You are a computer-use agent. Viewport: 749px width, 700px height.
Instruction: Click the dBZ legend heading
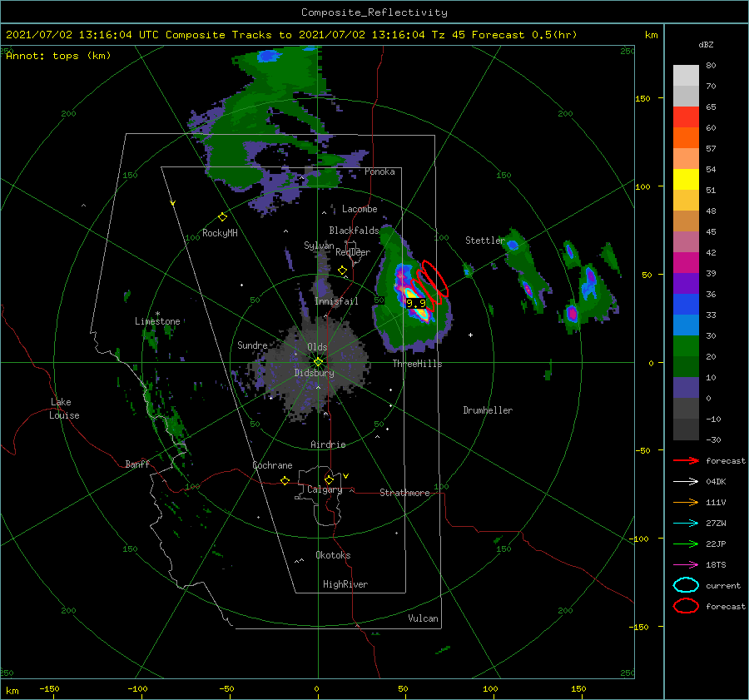click(706, 44)
